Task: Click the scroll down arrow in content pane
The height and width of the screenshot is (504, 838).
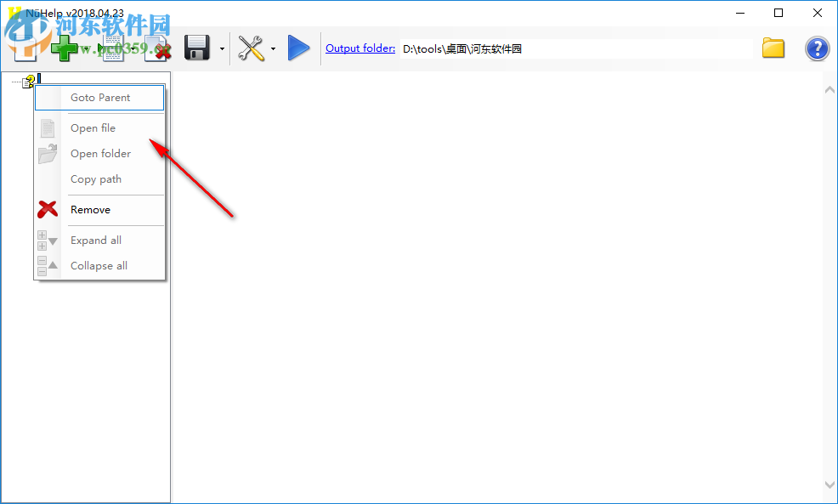Action: 830,484
